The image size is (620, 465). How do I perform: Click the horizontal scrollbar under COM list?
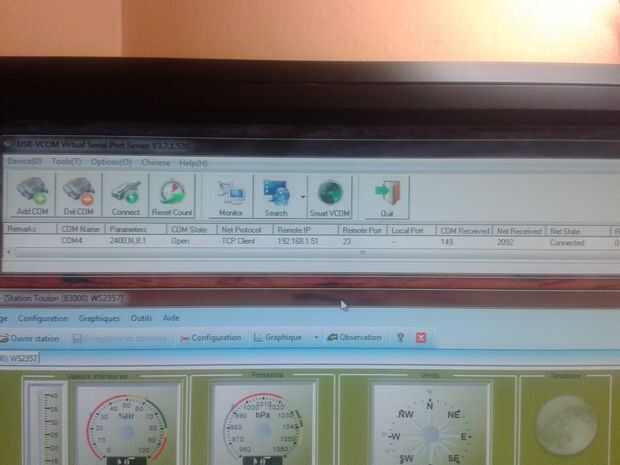coord(312,252)
